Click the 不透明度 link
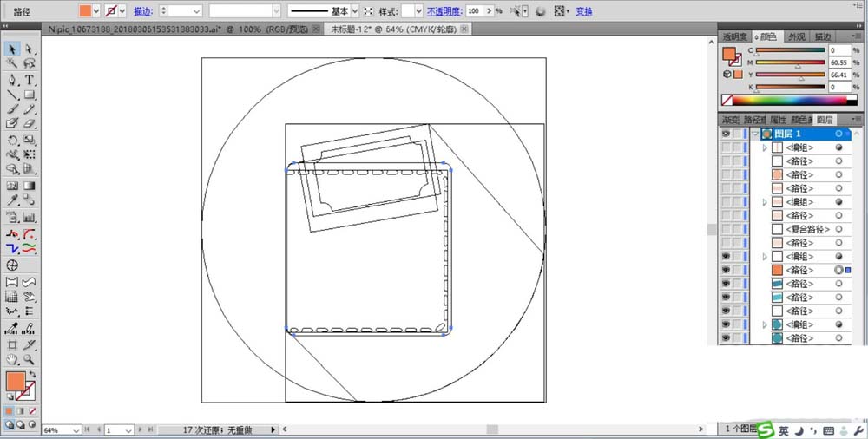Screen dimensions: 868x439 444,11
